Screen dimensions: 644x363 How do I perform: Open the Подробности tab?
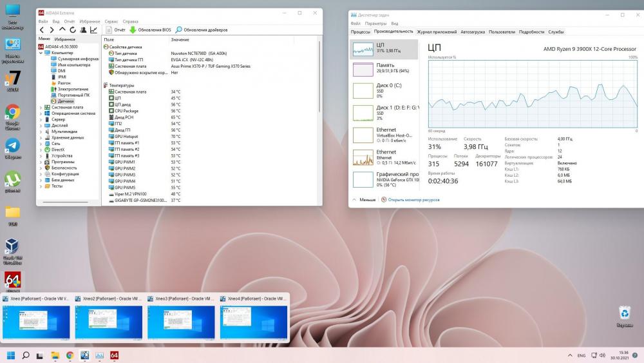(531, 32)
